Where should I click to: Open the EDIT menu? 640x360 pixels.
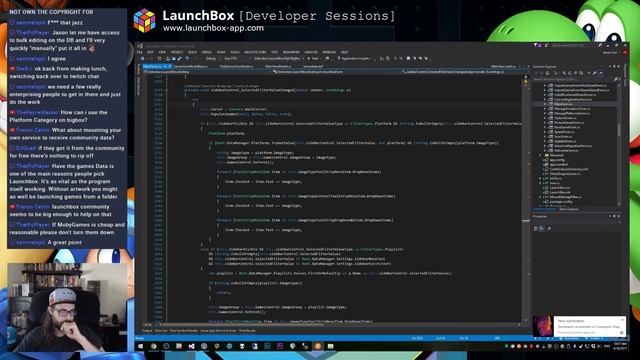(150, 52)
